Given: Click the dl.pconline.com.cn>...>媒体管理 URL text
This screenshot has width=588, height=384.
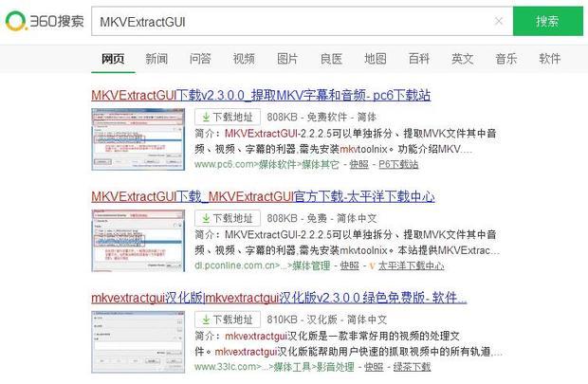Looking at the screenshot, I should [x=263, y=265].
